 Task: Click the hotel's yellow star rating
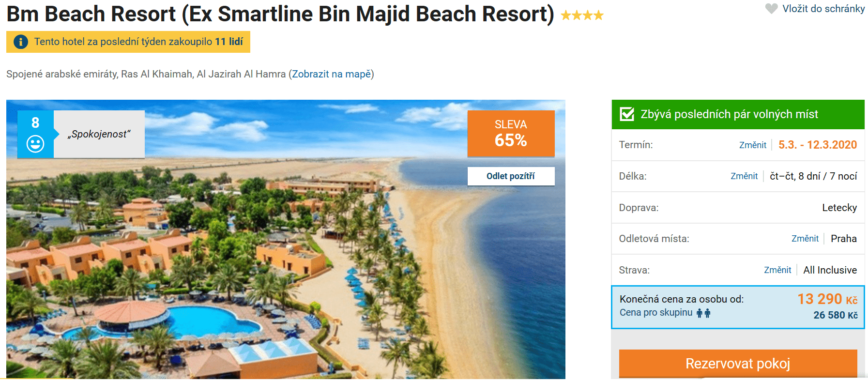(582, 15)
